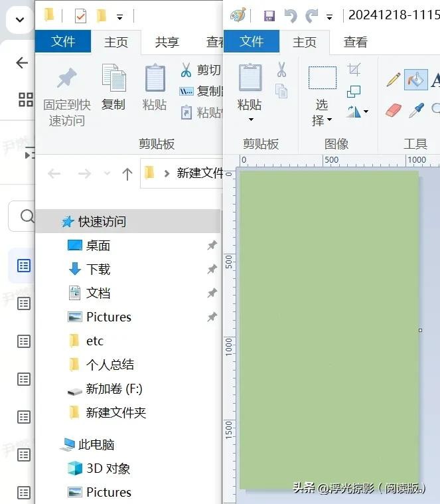Select the Downloads folder in Quick access
This screenshot has height=504, width=440.
[98, 269]
